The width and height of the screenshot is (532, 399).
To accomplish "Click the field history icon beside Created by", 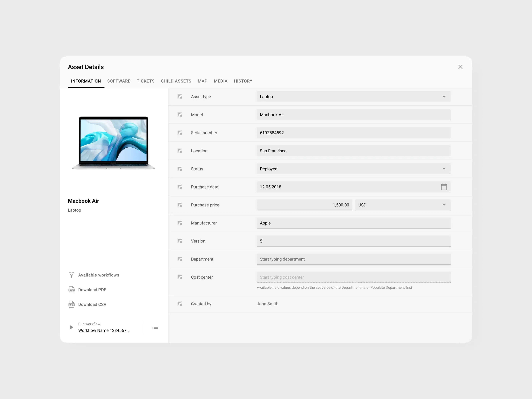I will (x=180, y=304).
